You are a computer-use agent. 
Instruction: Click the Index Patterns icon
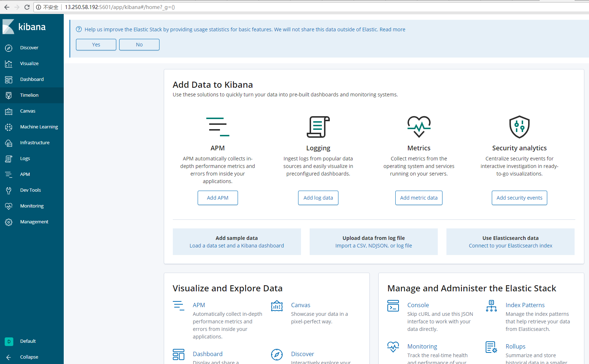point(491,306)
